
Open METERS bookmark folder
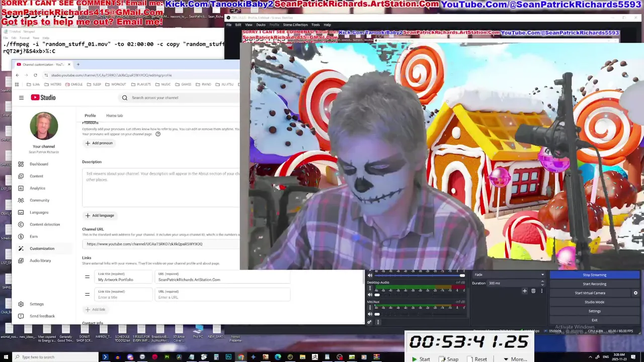click(52, 84)
